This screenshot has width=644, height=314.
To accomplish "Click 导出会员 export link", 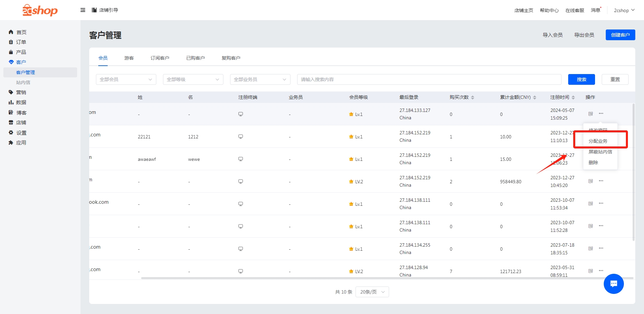I will 584,35.
